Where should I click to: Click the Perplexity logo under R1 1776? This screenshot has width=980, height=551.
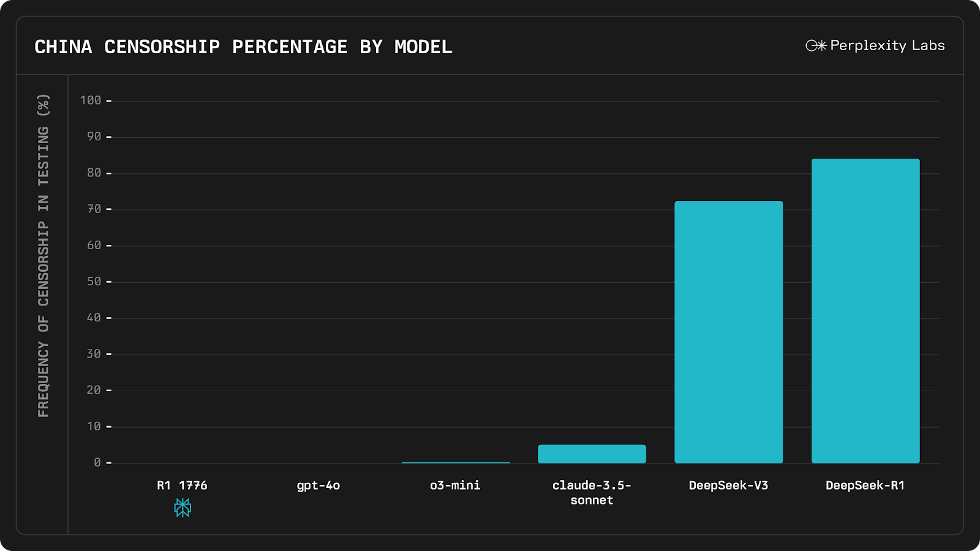(x=183, y=508)
